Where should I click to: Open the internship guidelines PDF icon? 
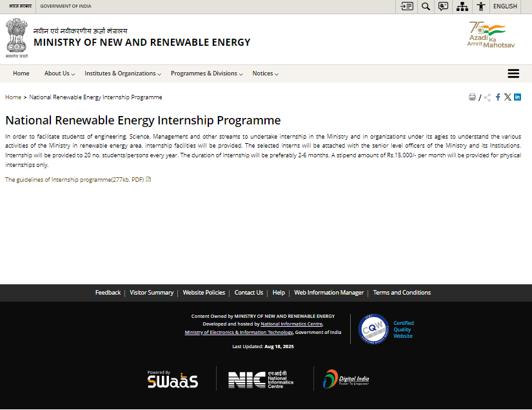click(x=148, y=180)
